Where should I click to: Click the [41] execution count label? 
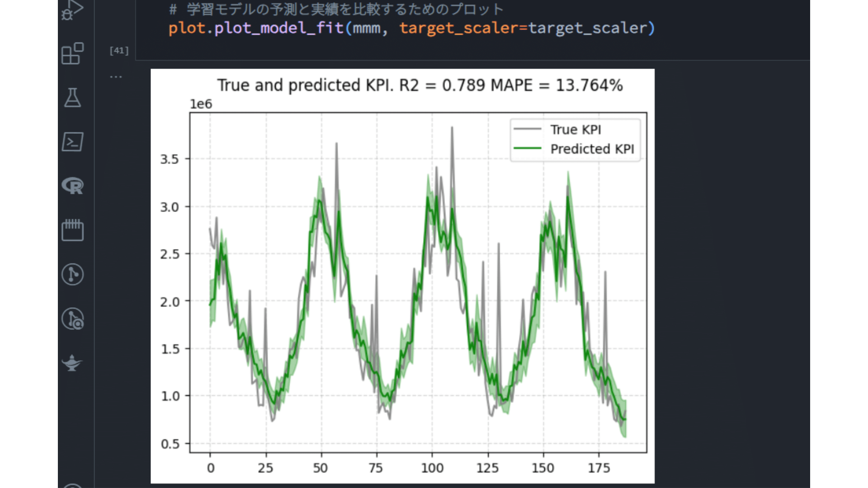[x=119, y=51]
